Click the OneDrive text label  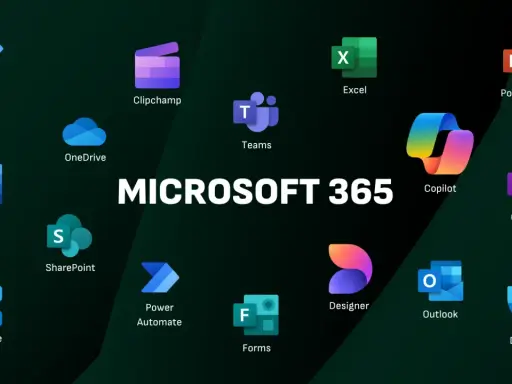tap(85, 157)
